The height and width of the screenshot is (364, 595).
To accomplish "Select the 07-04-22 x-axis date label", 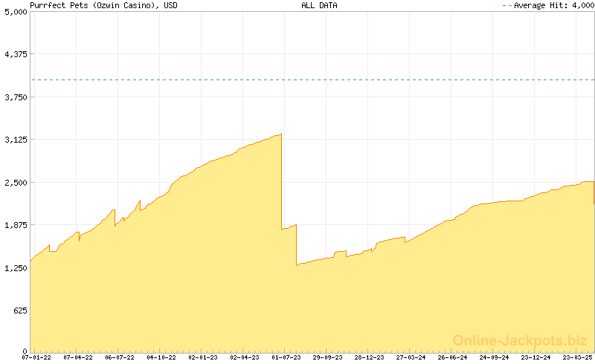I will pos(78,357).
